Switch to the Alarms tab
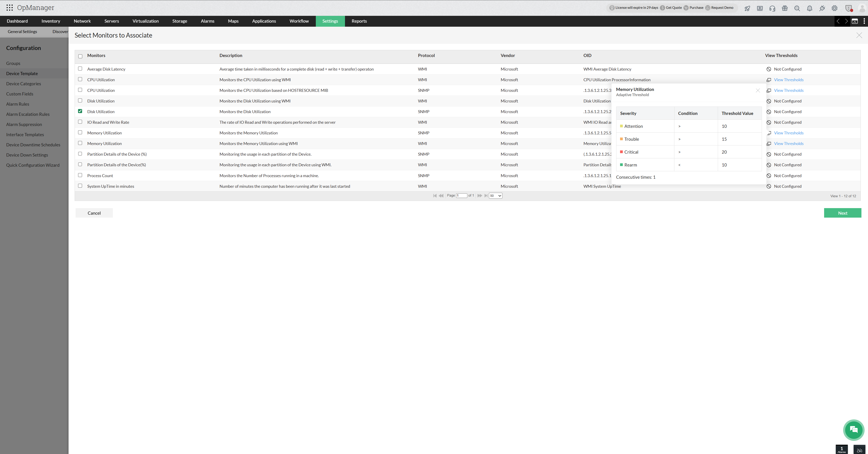 pos(207,21)
